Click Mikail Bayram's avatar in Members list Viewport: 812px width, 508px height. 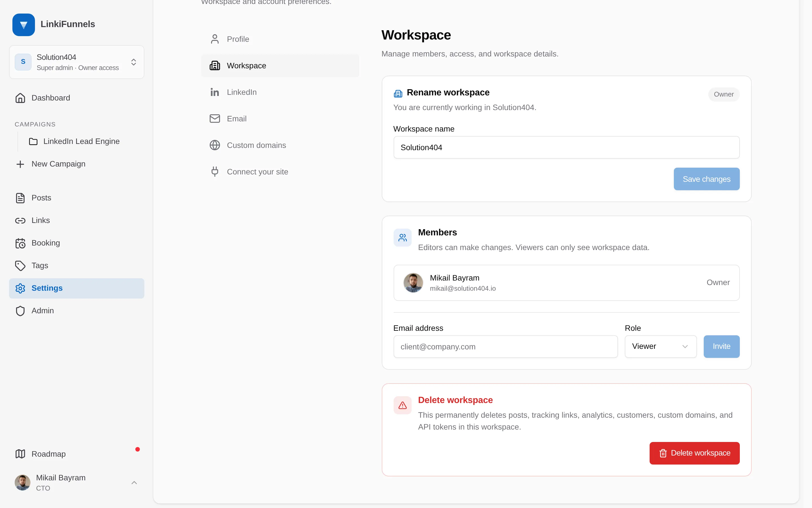[x=413, y=283]
